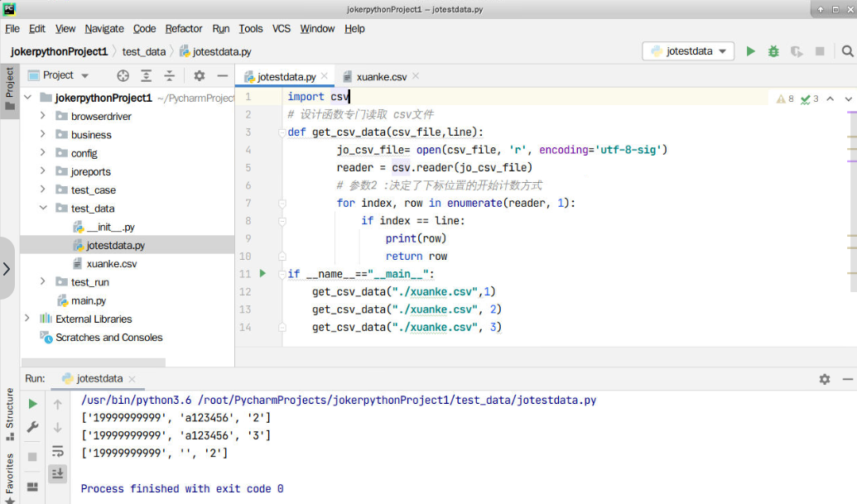
Task: Expand the test_case folder
Action: pos(42,190)
